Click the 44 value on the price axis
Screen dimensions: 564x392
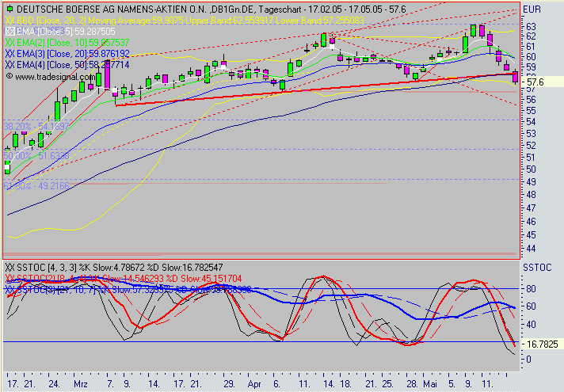pyautogui.click(x=531, y=249)
